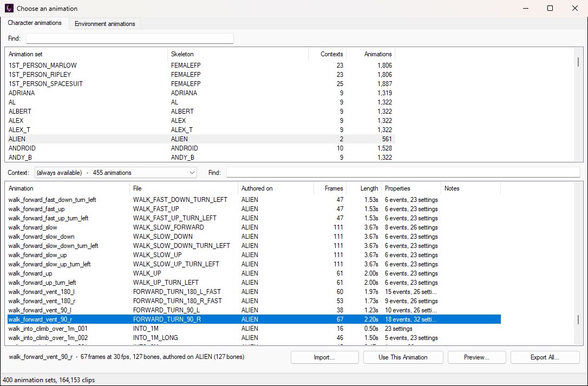
Task: Click animations count 1,887
Action: [x=385, y=84]
